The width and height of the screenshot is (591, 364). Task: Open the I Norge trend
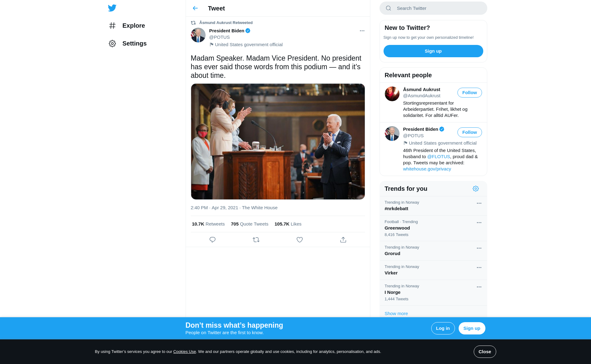click(433, 293)
